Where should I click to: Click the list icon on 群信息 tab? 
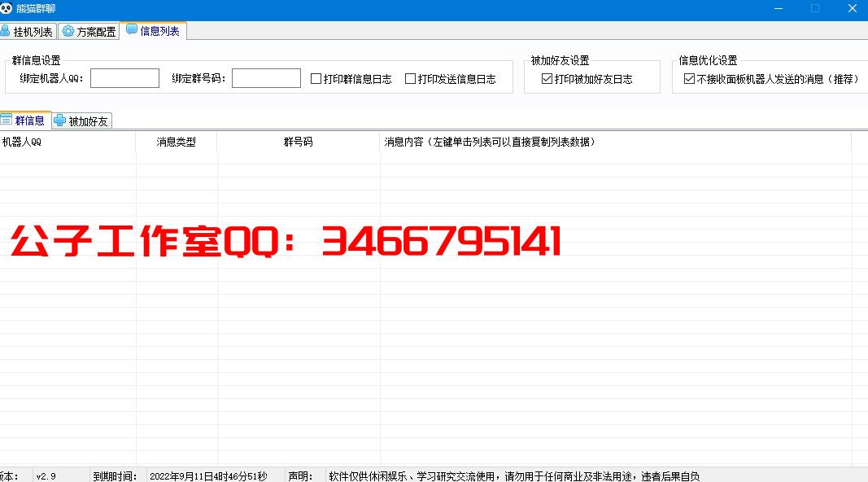[x=6, y=119]
